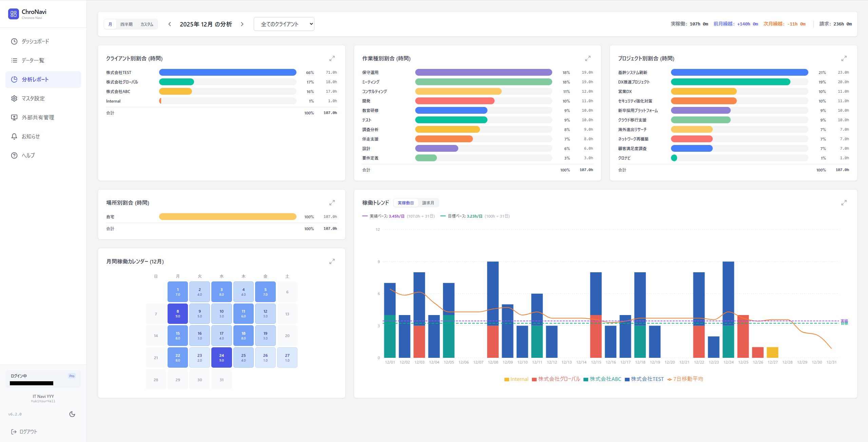Go to previous month with left chevron
This screenshot has height=442, width=868.
[x=170, y=24]
